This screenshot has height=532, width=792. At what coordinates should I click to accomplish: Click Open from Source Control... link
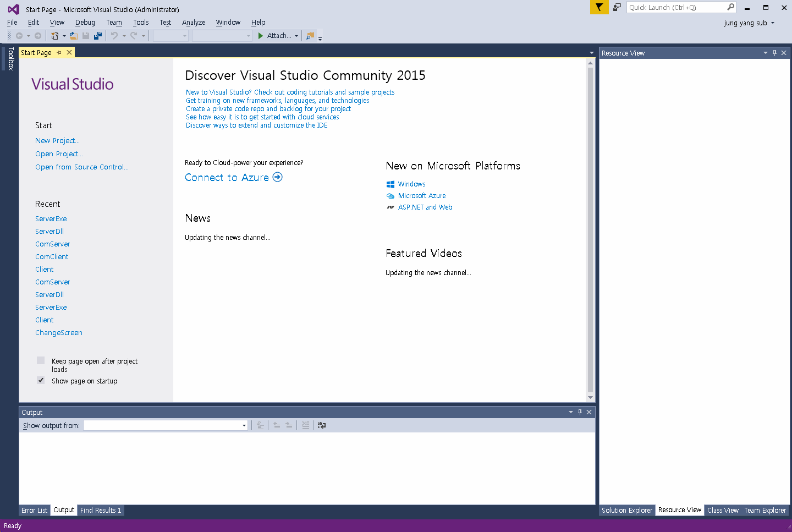click(x=82, y=167)
